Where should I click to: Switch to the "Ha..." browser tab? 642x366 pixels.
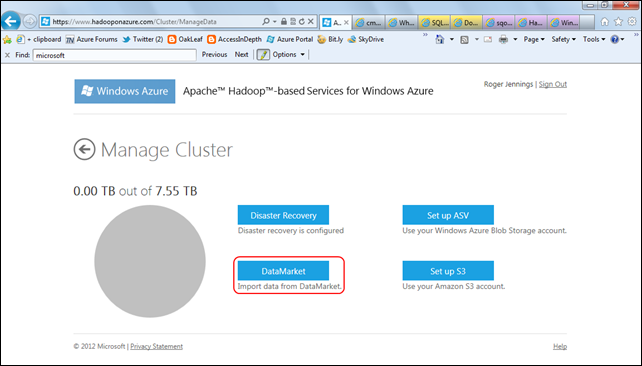(531, 23)
